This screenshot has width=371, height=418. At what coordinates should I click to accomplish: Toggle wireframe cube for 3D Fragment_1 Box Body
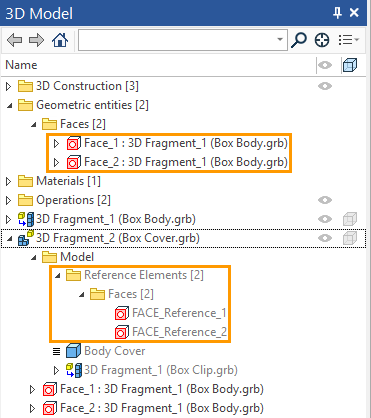[350, 219]
